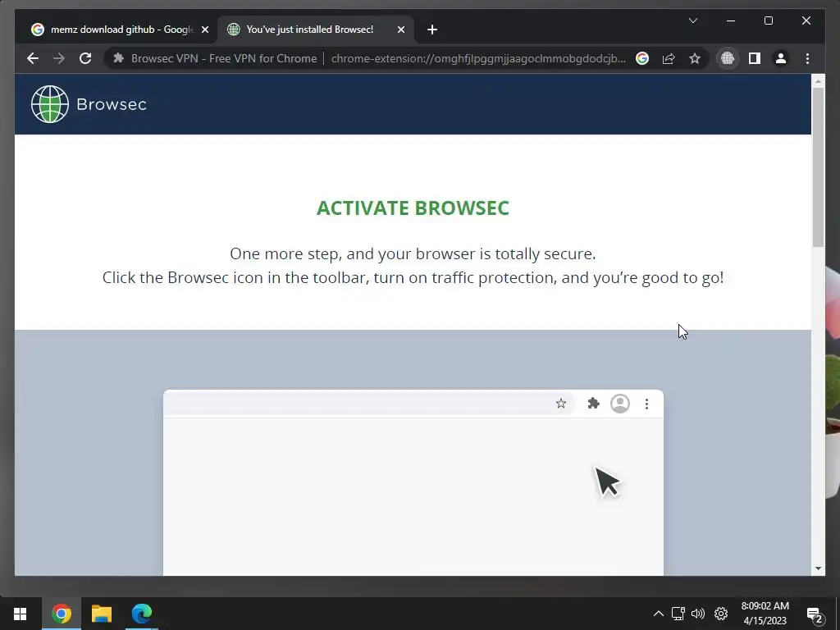Click the settings gear in system tray
The height and width of the screenshot is (630, 840).
tap(721, 614)
